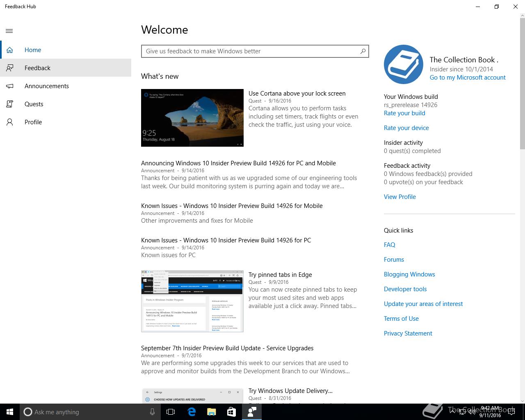Open Go to my Microsoft account link
Screen dimensions: 525x420
pos(468,78)
